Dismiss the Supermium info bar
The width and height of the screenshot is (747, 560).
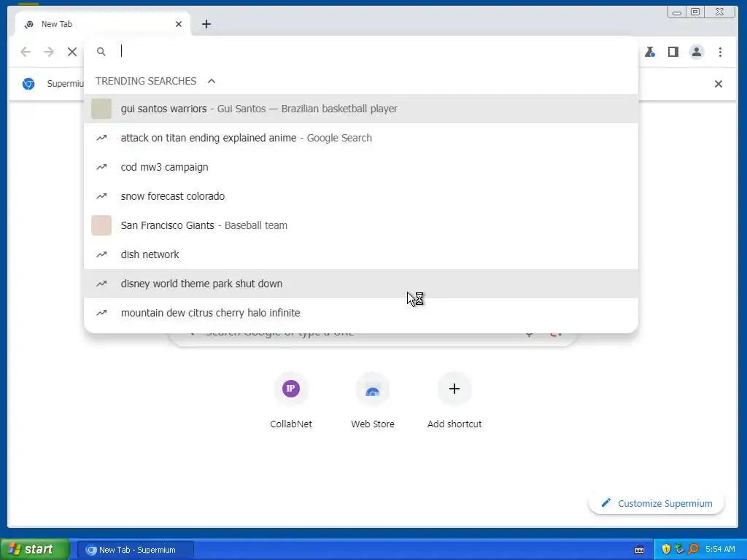click(x=719, y=84)
